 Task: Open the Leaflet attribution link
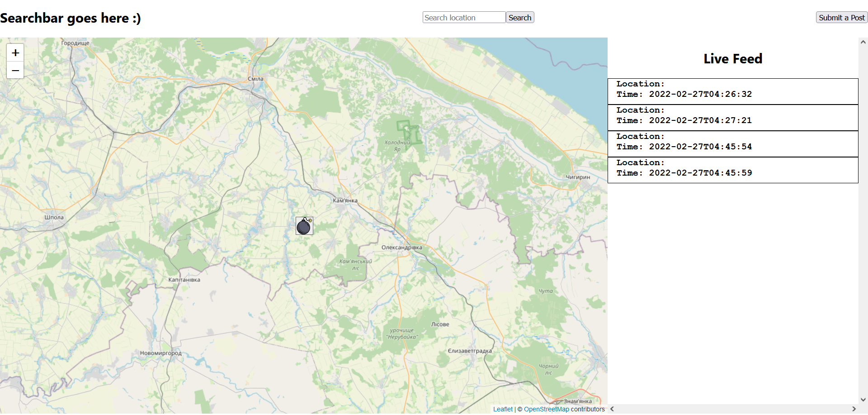click(503, 409)
